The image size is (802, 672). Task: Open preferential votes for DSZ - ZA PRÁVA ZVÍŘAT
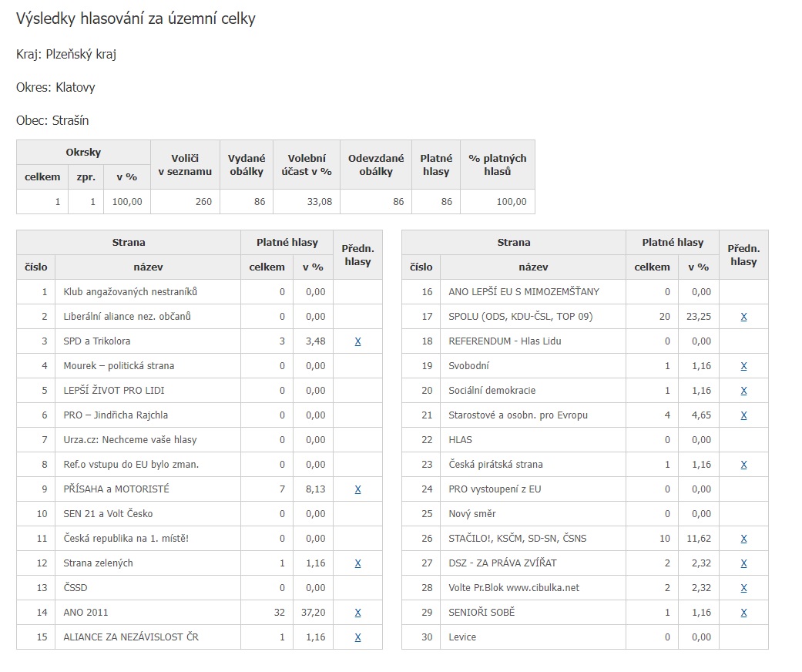(x=743, y=563)
